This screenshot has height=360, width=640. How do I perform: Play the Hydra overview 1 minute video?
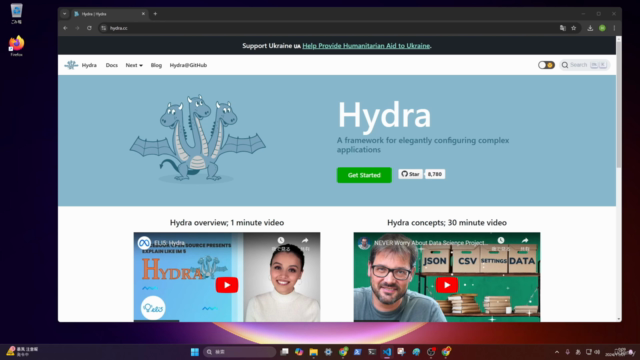click(227, 285)
